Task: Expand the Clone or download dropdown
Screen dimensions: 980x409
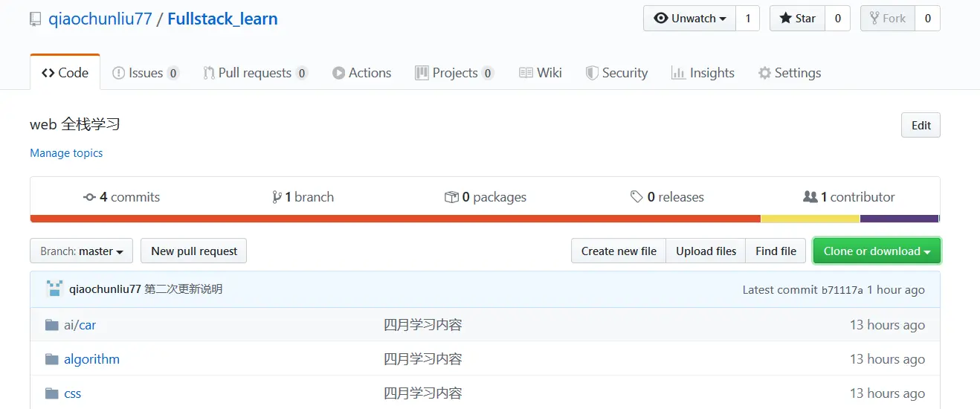Action: coord(877,251)
